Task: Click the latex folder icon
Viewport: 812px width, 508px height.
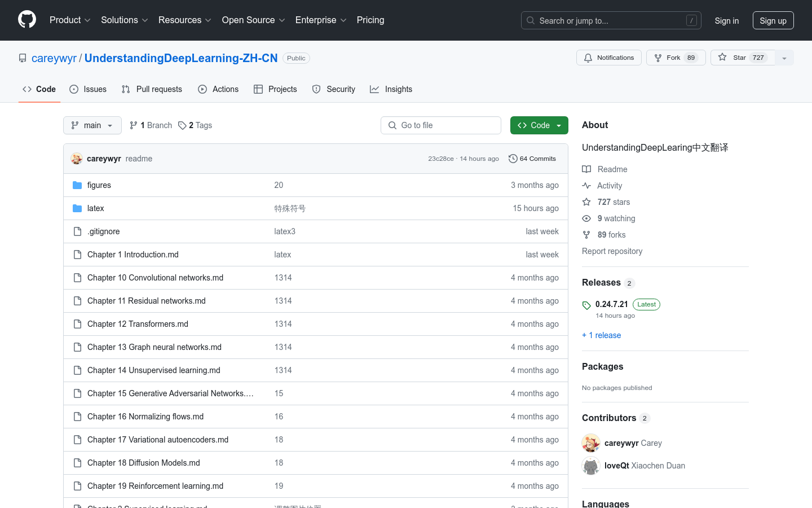Action: pyautogui.click(x=77, y=208)
